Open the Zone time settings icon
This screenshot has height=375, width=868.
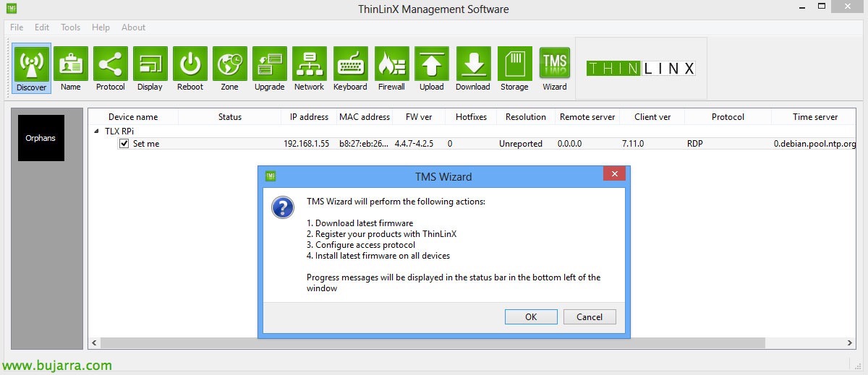pyautogui.click(x=230, y=69)
